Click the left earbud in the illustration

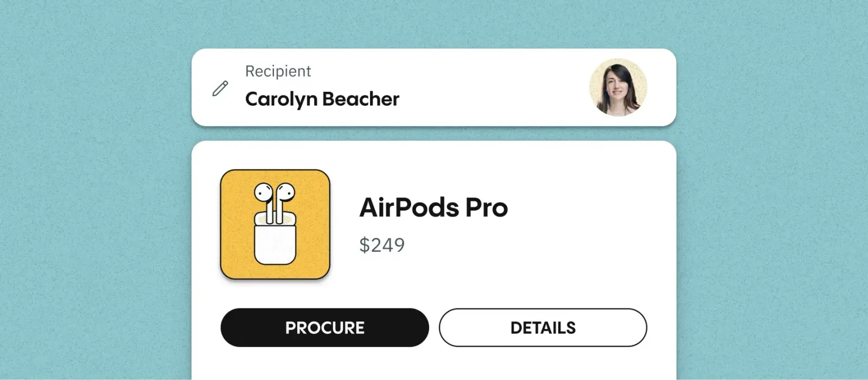tap(264, 202)
